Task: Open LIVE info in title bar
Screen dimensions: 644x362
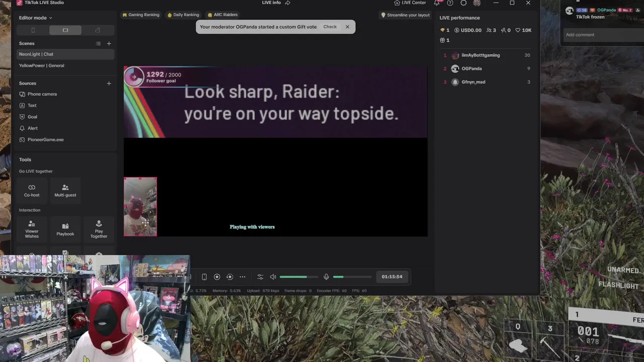Action: click(271, 3)
